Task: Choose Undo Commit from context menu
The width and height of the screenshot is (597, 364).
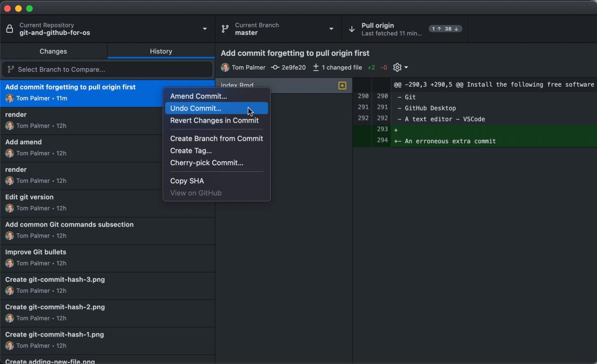Action: tap(216, 108)
